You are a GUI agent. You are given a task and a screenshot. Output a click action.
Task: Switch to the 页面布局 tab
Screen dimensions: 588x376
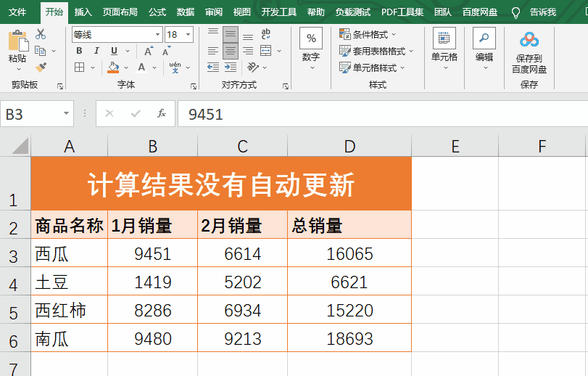[120, 12]
